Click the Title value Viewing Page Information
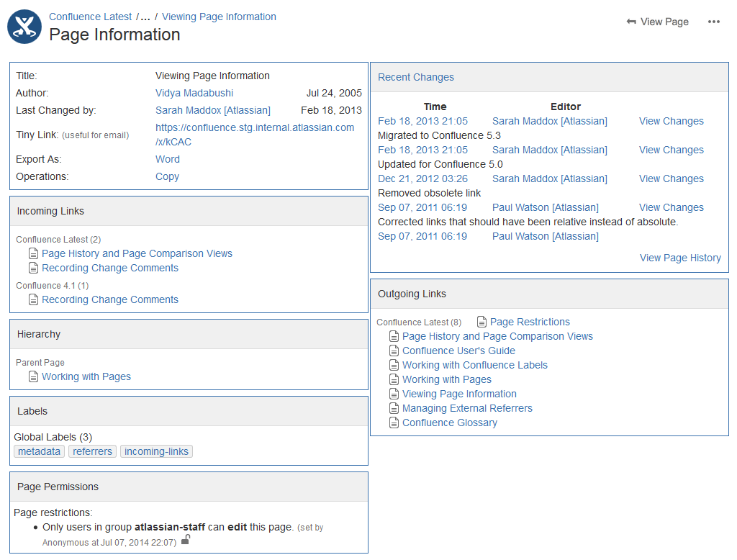Screen dimensions: 737x560 (x=212, y=76)
